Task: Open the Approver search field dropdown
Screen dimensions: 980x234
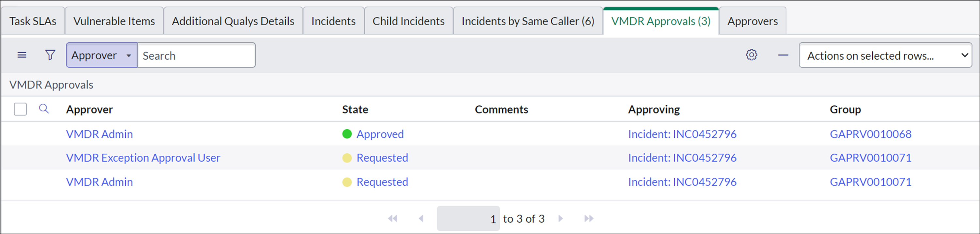Action: (x=101, y=55)
